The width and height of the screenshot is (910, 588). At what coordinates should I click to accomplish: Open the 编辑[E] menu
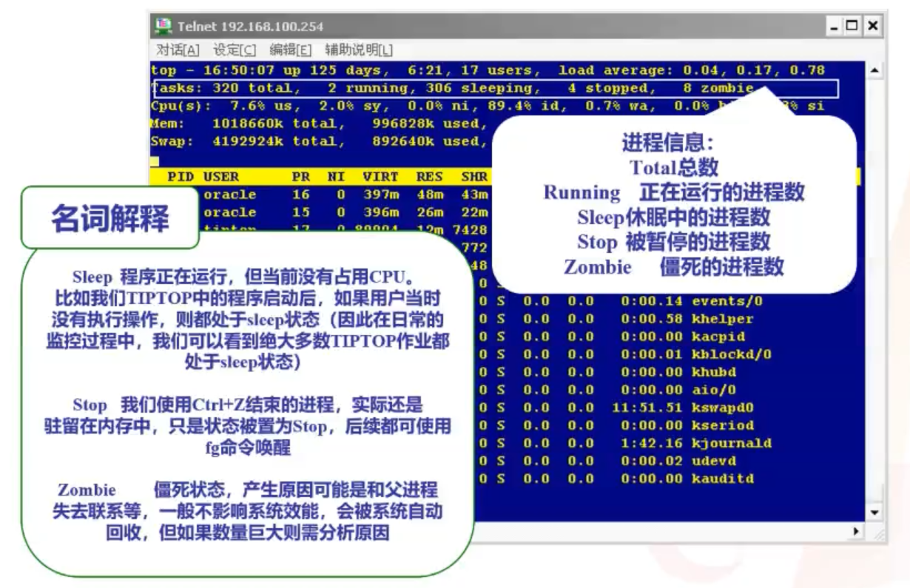coord(291,50)
